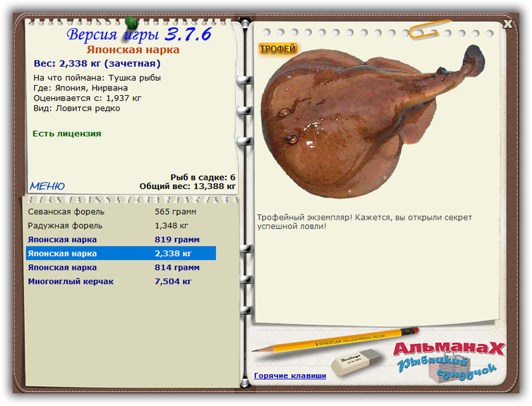Click the orange paperclip on the page
Viewport: 532px width, 406px height.
click(x=430, y=29)
